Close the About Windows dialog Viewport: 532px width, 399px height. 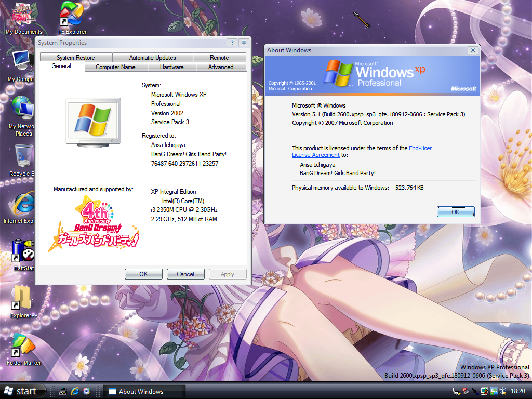[x=473, y=50]
